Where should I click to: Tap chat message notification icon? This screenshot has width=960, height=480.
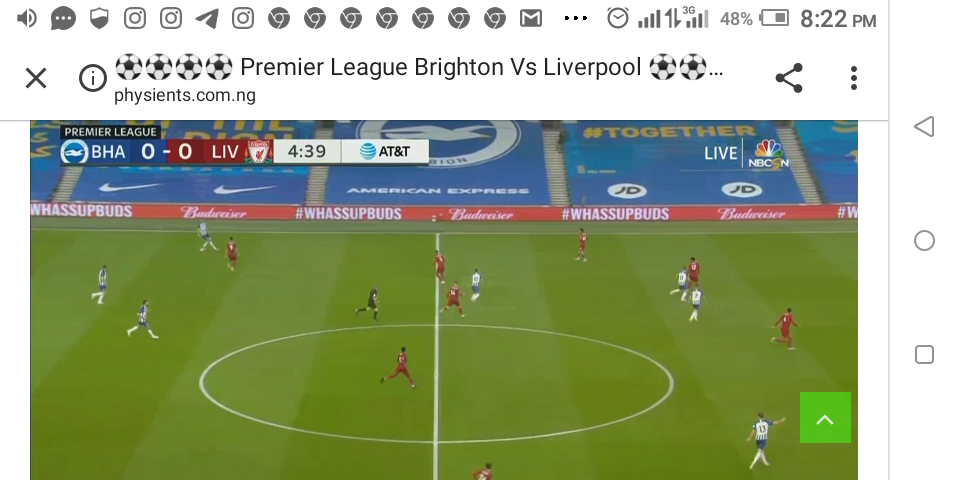tap(63, 19)
